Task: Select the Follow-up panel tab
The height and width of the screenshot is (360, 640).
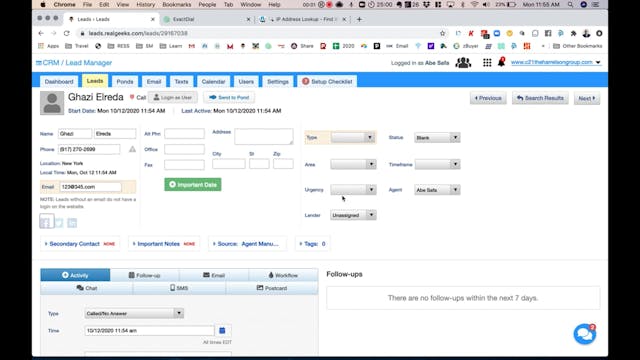Action: [144, 275]
